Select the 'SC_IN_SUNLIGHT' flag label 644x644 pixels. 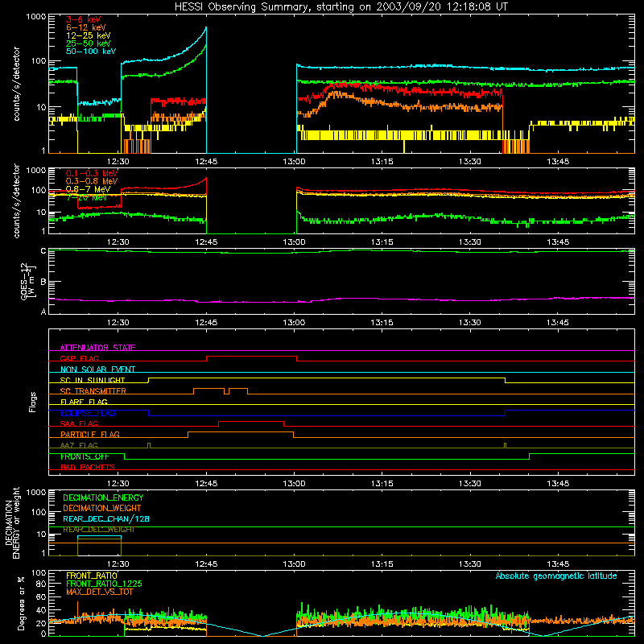(x=93, y=380)
